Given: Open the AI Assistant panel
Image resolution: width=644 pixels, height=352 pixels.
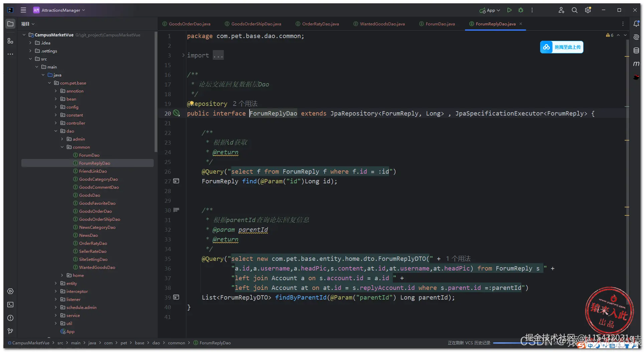Looking at the screenshot, I should click(636, 37).
